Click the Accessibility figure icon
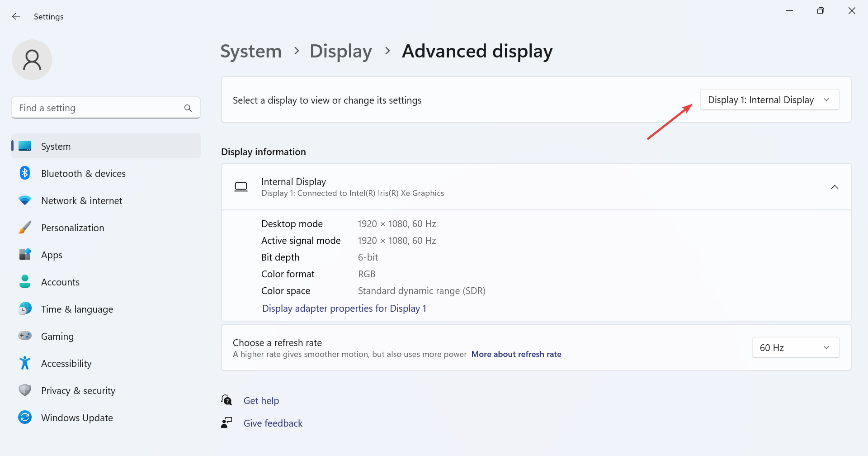Screen dimensions: 868x456 25,363
